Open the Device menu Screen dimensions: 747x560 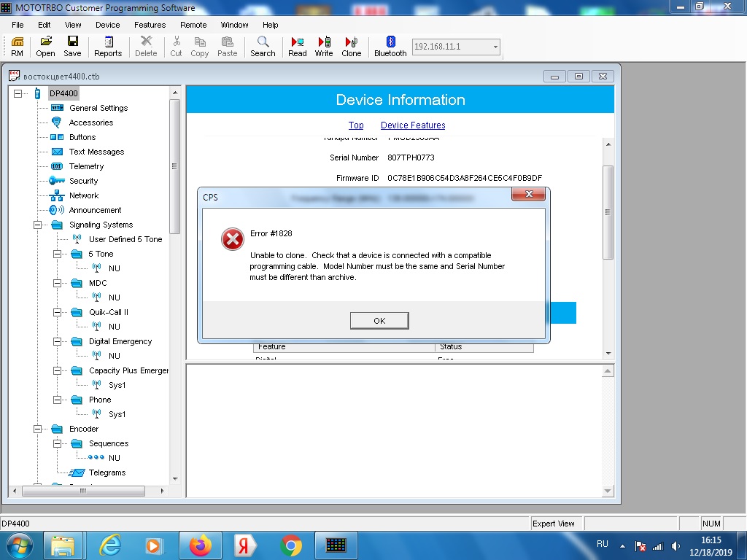[x=108, y=25]
